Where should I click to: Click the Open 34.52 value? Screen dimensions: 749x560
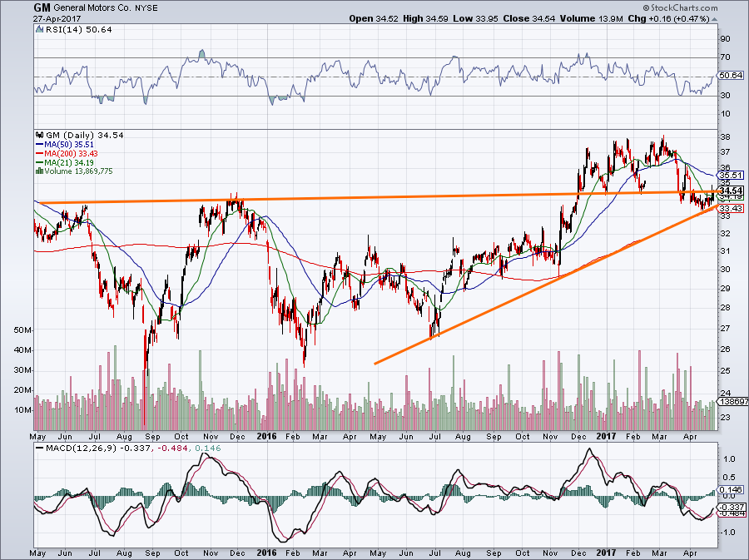(374, 18)
